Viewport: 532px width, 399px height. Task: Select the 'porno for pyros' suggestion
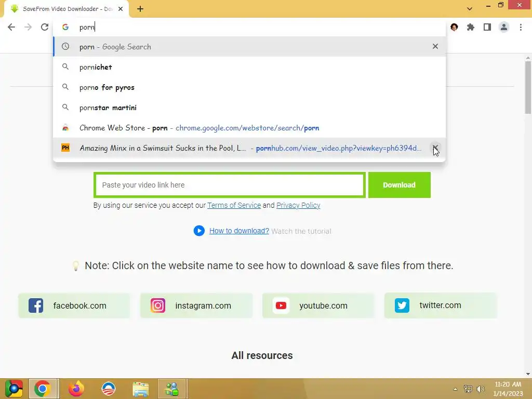(249, 87)
